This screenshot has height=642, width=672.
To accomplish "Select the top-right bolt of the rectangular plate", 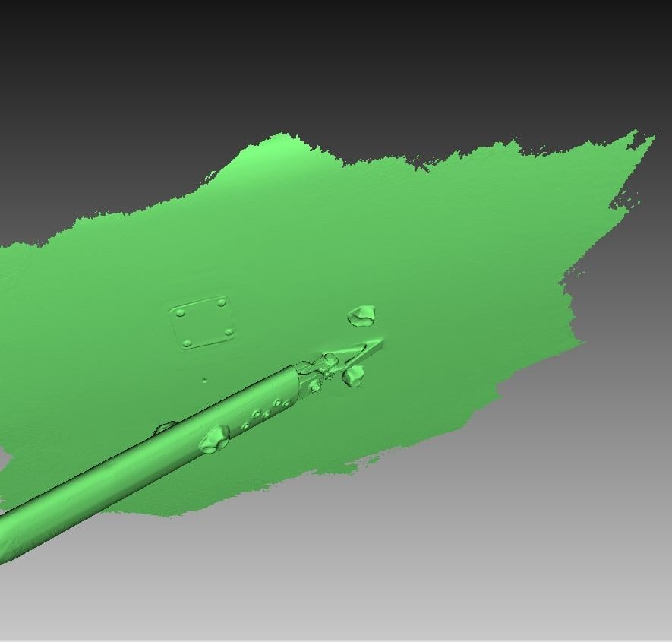I will pyautogui.click(x=221, y=302).
